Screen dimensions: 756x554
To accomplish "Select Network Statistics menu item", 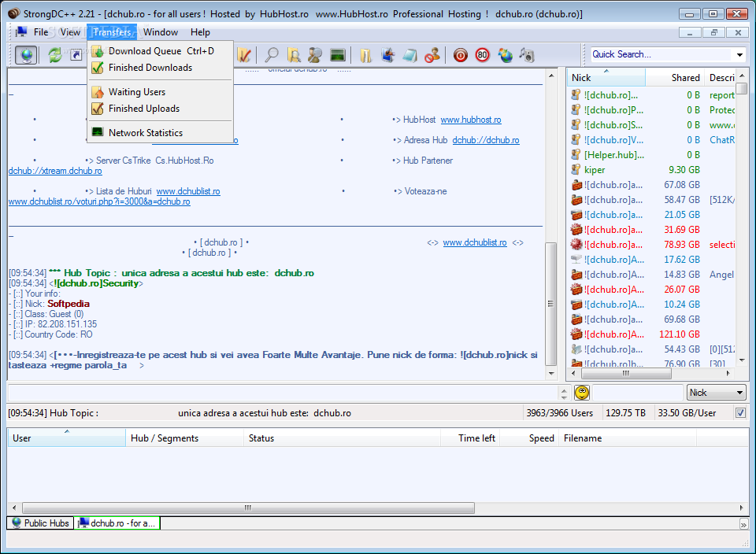I will (161, 133).
